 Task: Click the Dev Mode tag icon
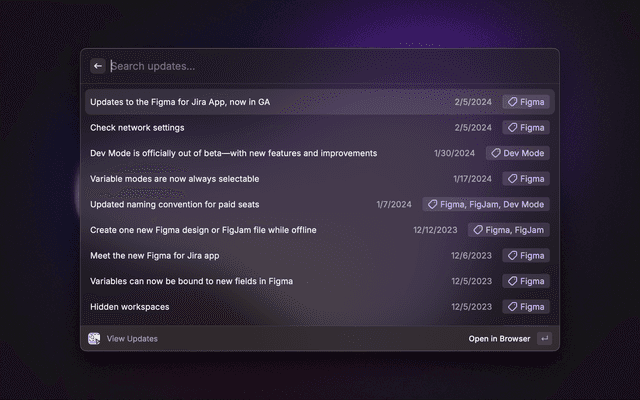[x=495, y=153]
